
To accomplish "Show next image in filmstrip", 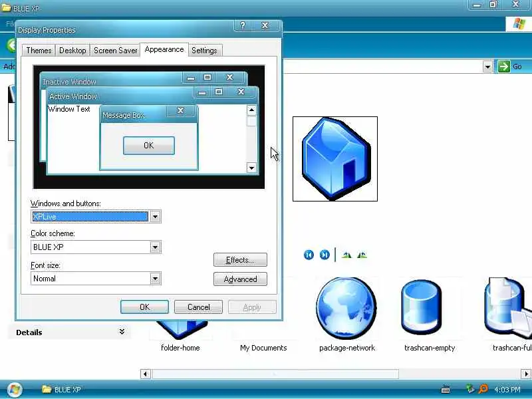I will pos(325,255).
